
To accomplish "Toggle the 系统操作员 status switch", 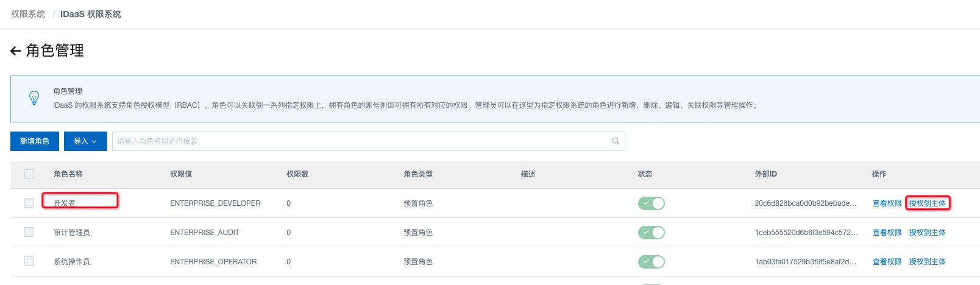I will pos(651,262).
